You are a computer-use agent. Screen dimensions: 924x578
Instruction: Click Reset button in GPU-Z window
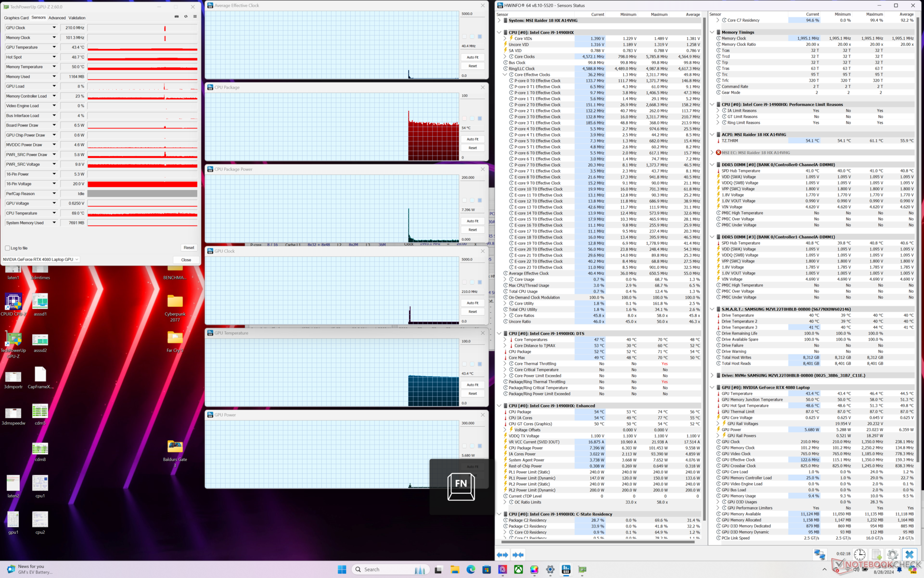pyautogui.click(x=189, y=248)
